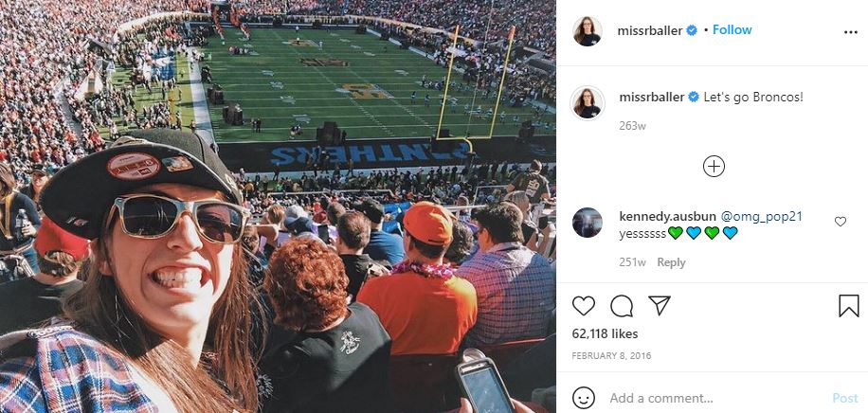Open comments with the speech bubble icon
Screen dimensions: 868x413
click(622, 306)
